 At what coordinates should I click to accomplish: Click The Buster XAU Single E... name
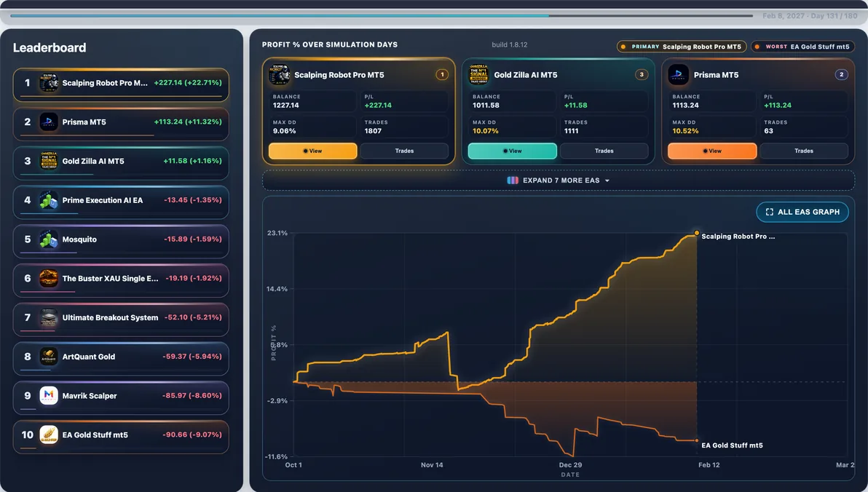pos(110,278)
